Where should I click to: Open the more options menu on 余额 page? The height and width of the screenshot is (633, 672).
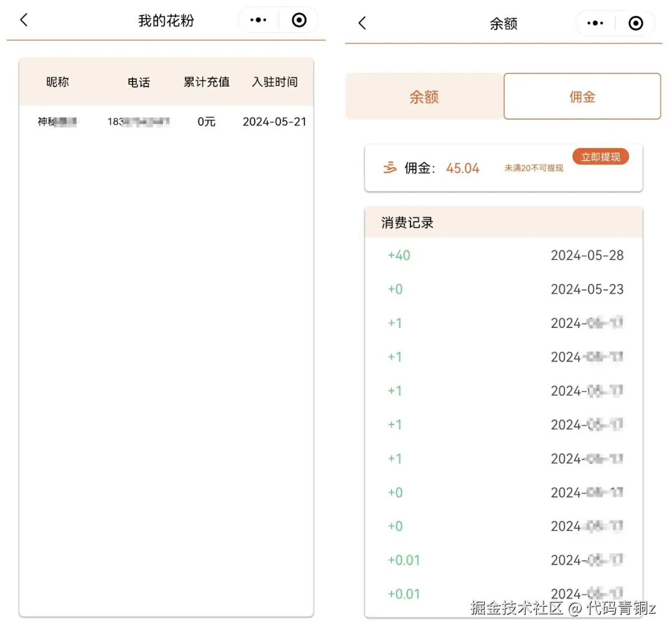595,22
